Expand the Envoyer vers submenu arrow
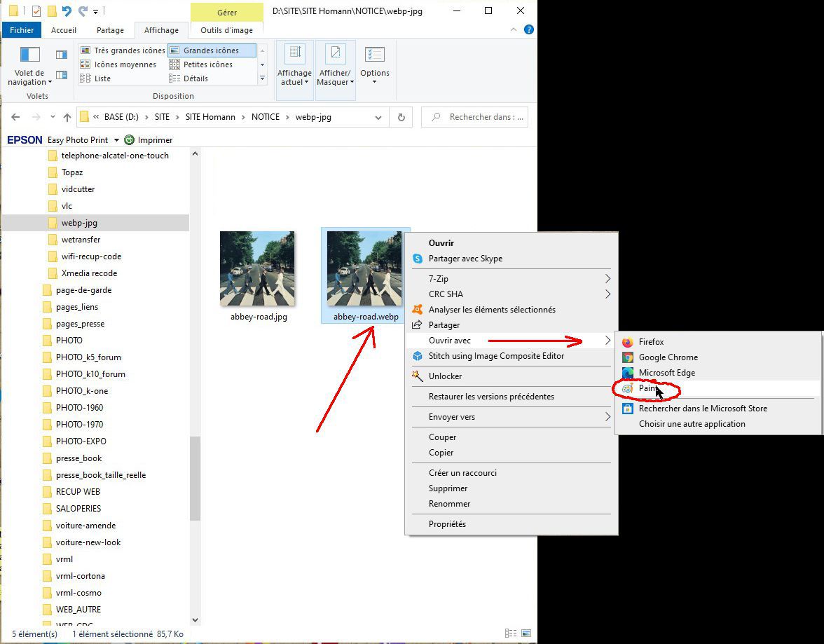The image size is (824, 644). (x=607, y=417)
